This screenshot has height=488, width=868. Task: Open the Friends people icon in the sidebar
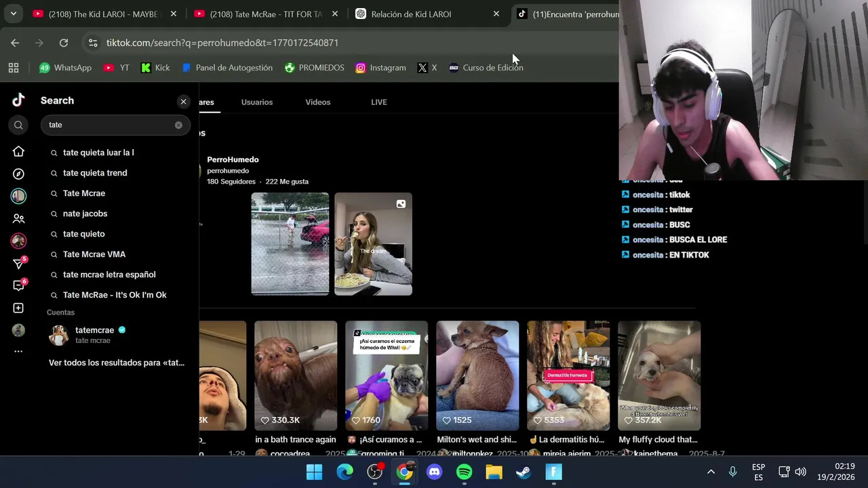point(18,219)
